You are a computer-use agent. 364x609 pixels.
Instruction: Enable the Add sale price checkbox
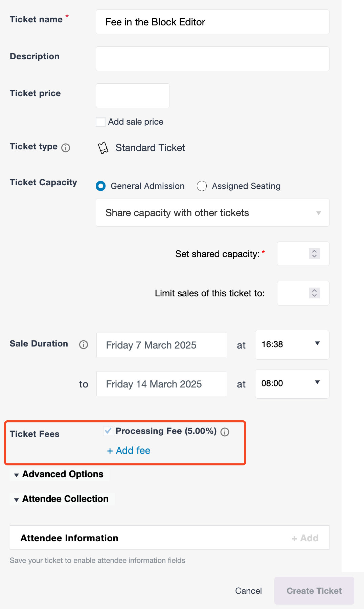point(100,122)
